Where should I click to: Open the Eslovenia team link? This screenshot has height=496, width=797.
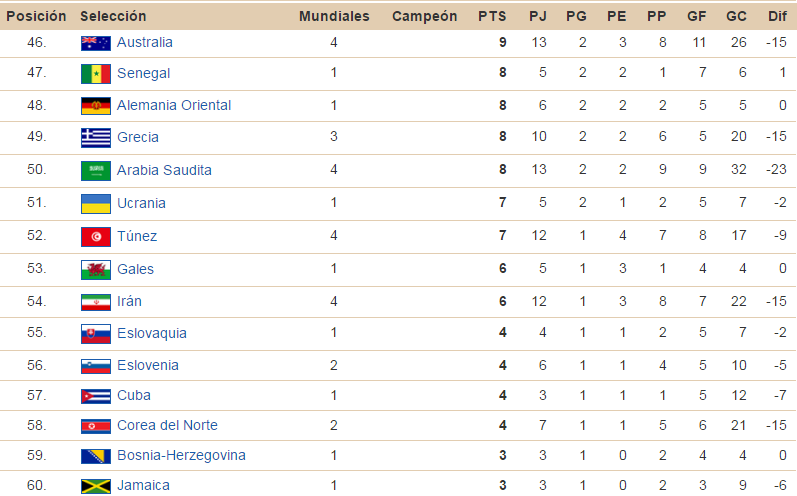pyautogui.click(x=147, y=365)
